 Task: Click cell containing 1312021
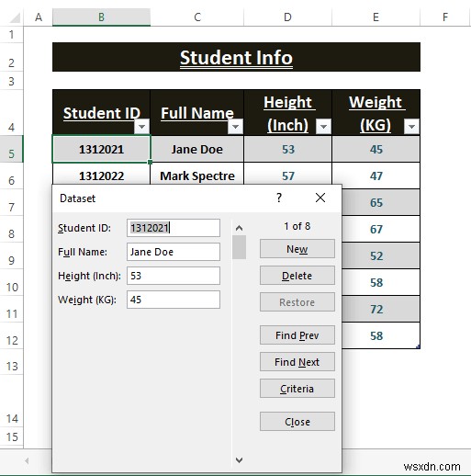click(x=101, y=149)
